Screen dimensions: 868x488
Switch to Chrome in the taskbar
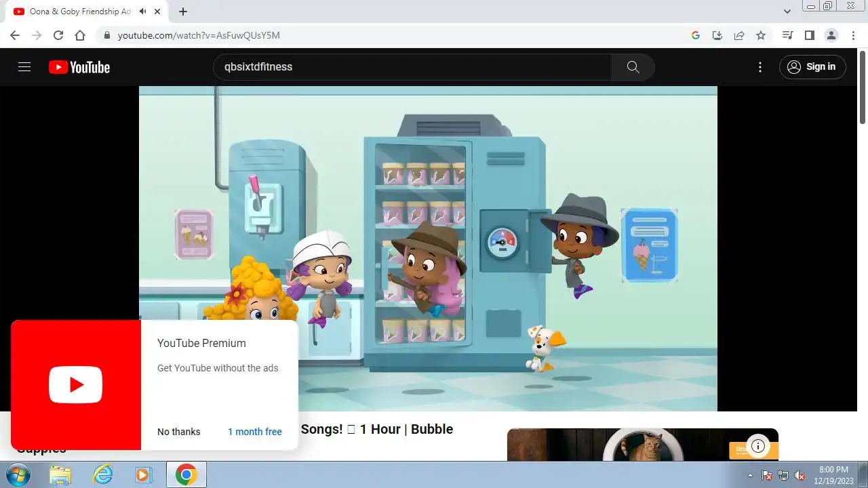point(186,474)
